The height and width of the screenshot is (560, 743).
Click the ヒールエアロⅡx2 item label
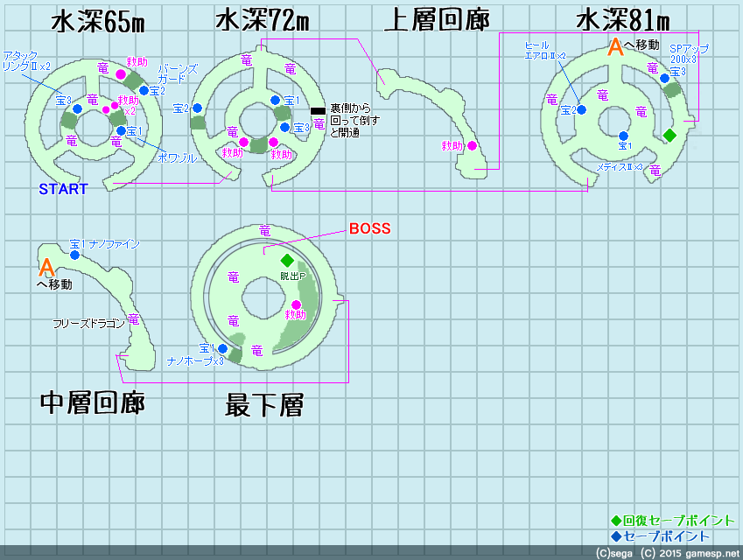pyautogui.click(x=545, y=51)
